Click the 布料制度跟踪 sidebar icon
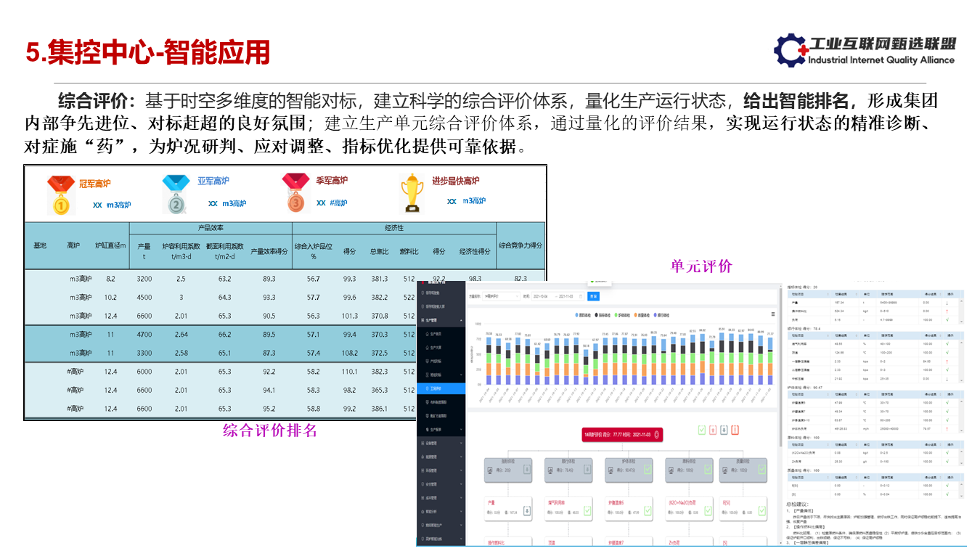980x551 pixels. click(427, 402)
